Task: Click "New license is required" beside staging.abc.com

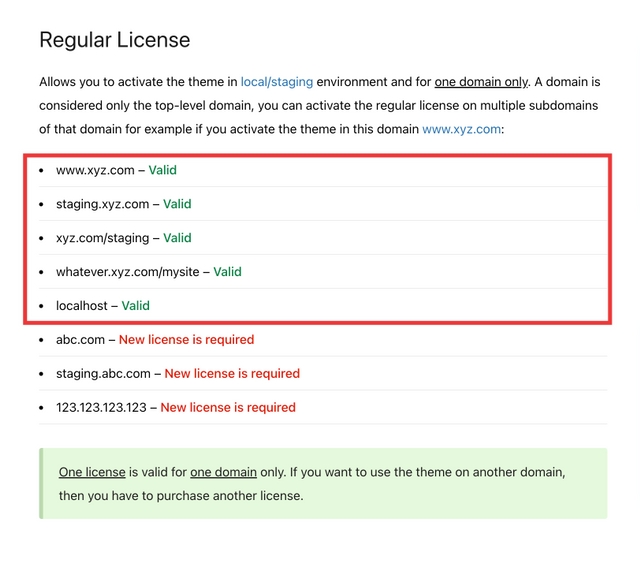Action: 232,374
